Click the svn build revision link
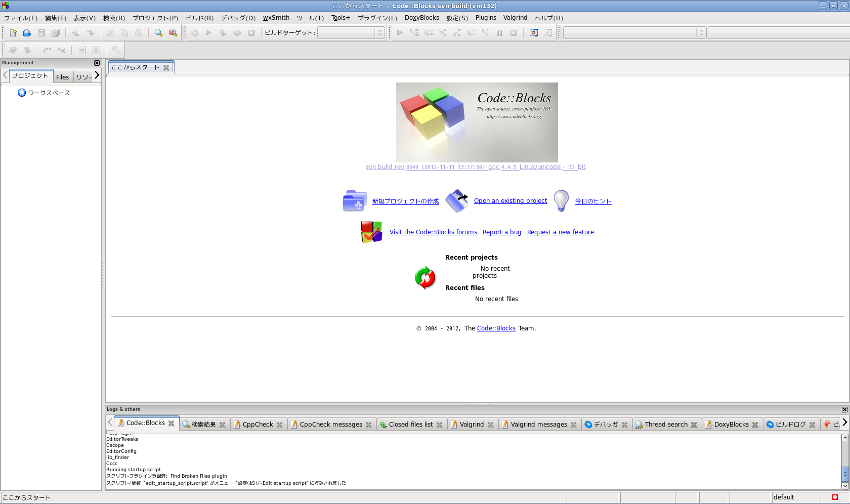Image resolution: width=850 pixels, height=504 pixels. 476,167
